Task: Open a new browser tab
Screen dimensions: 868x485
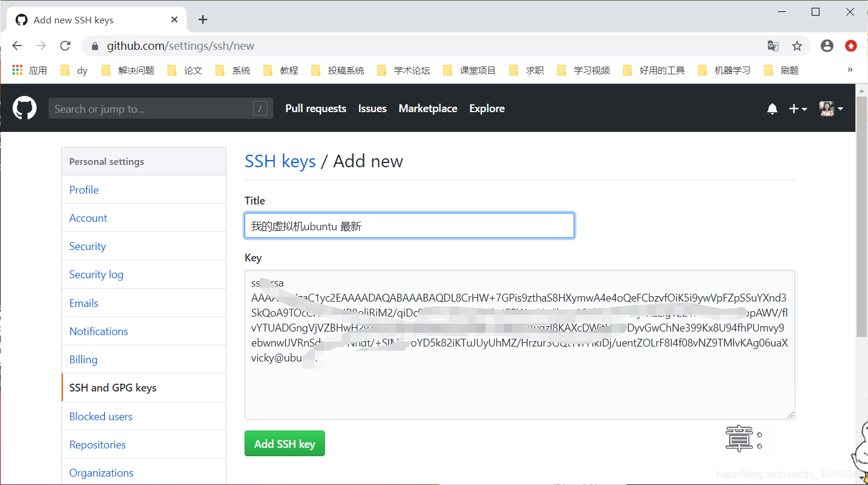Action: pos(203,20)
